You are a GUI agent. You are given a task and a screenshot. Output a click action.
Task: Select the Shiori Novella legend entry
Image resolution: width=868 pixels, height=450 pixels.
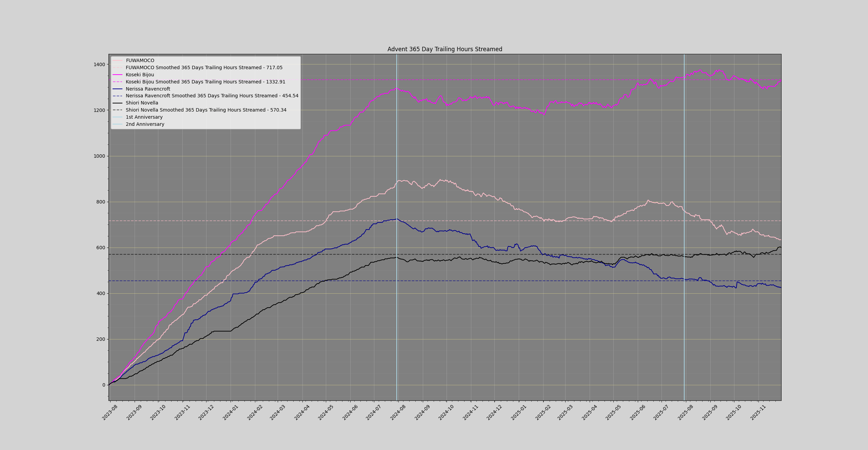coord(142,103)
